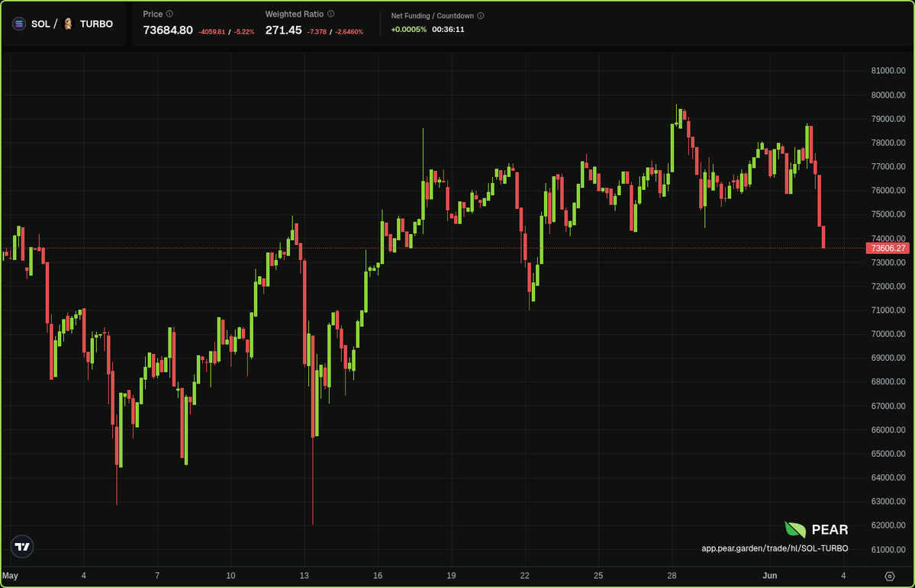Click the 65000.00 price axis label
Viewport: 915px width, 588px height.
[888, 454]
